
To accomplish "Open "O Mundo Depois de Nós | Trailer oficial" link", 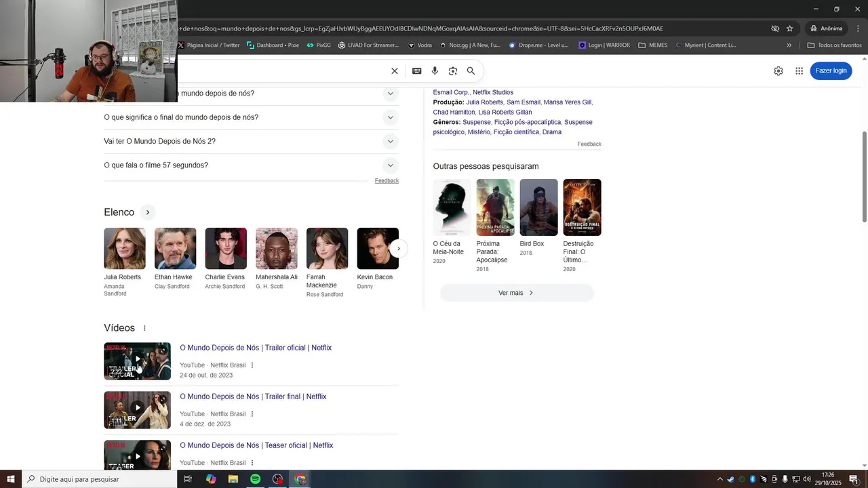I will (x=256, y=348).
